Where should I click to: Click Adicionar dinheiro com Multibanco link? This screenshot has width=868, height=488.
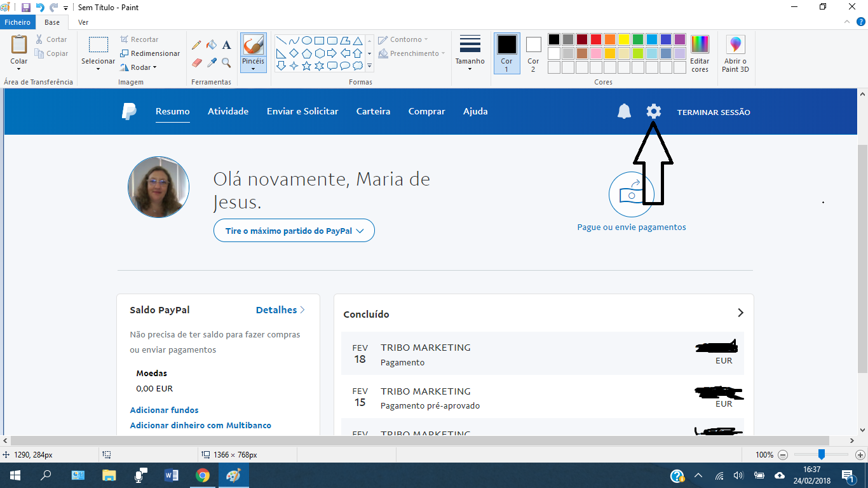pos(201,425)
